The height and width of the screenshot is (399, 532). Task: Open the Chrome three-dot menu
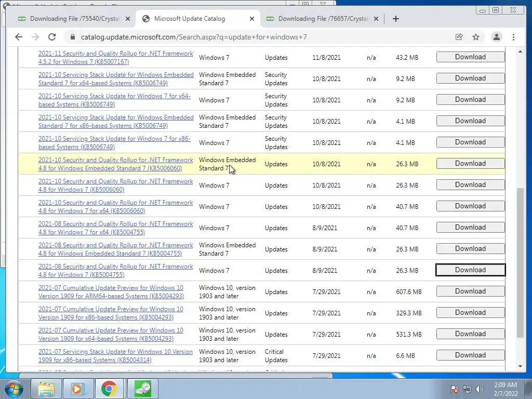point(513,37)
